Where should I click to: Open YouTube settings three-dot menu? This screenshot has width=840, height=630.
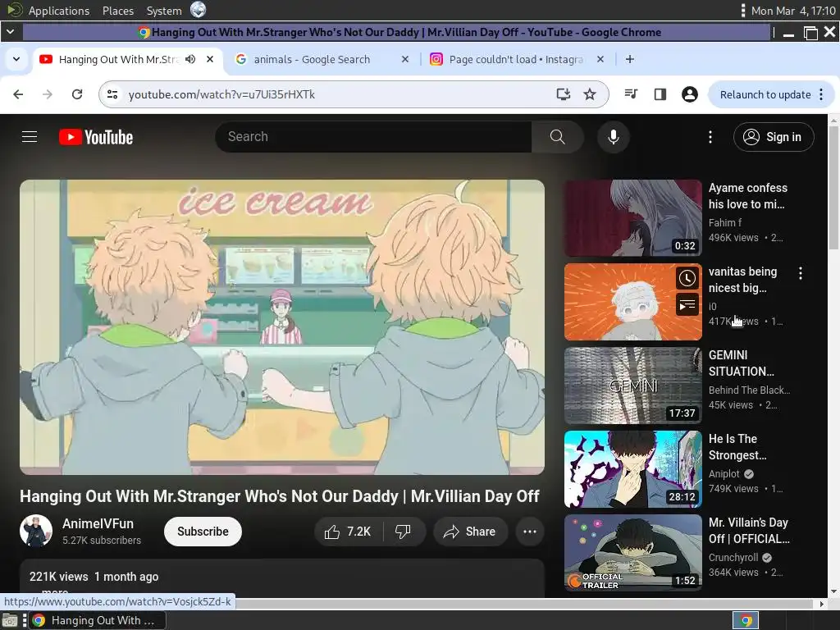[710, 137]
